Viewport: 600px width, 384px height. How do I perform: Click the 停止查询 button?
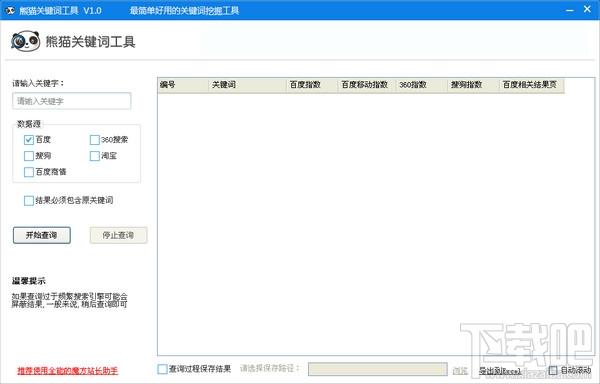point(118,235)
